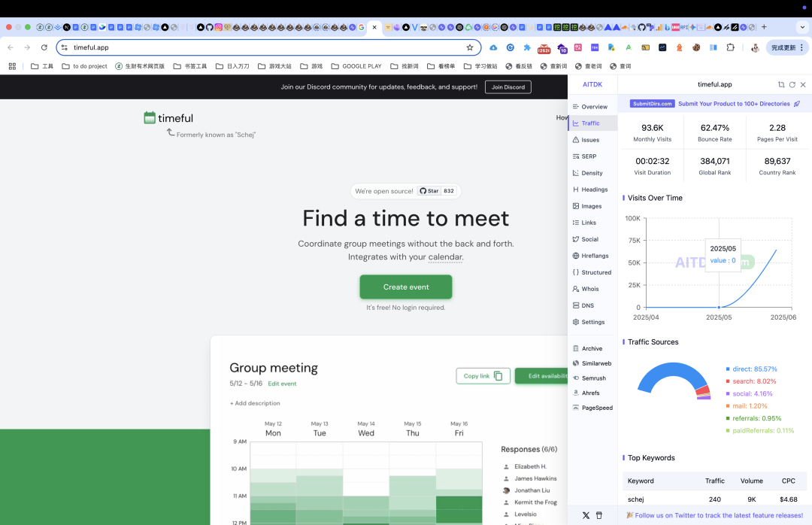Click the trash icon at AITDK bottom
The height and width of the screenshot is (525, 812).
click(599, 516)
